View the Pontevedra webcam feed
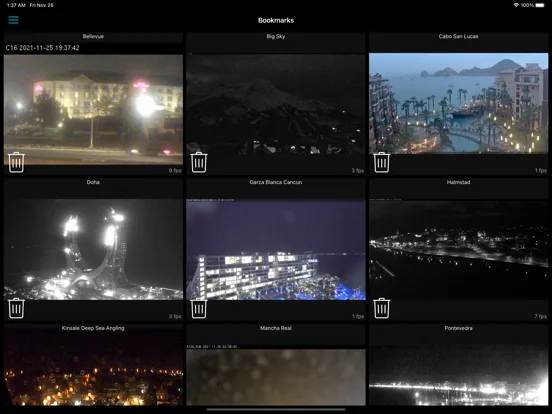This screenshot has height=414, width=552. pyautogui.click(x=458, y=375)
